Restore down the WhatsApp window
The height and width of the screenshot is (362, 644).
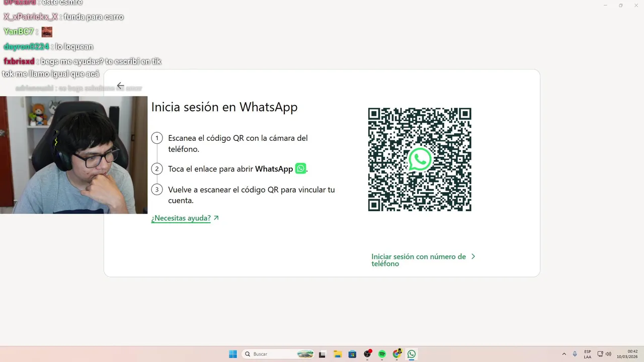click(x=620, y=5)
